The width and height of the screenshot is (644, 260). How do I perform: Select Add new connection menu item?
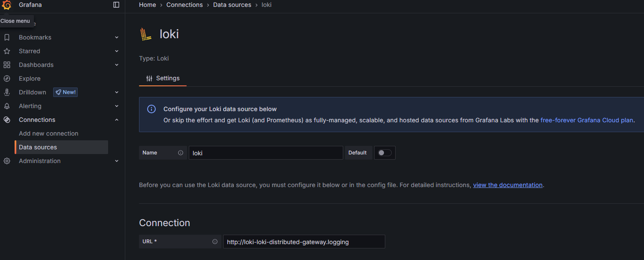(48, 133)
